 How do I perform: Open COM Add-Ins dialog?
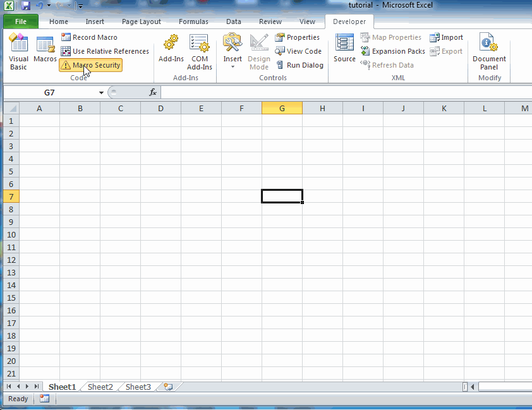200,52
